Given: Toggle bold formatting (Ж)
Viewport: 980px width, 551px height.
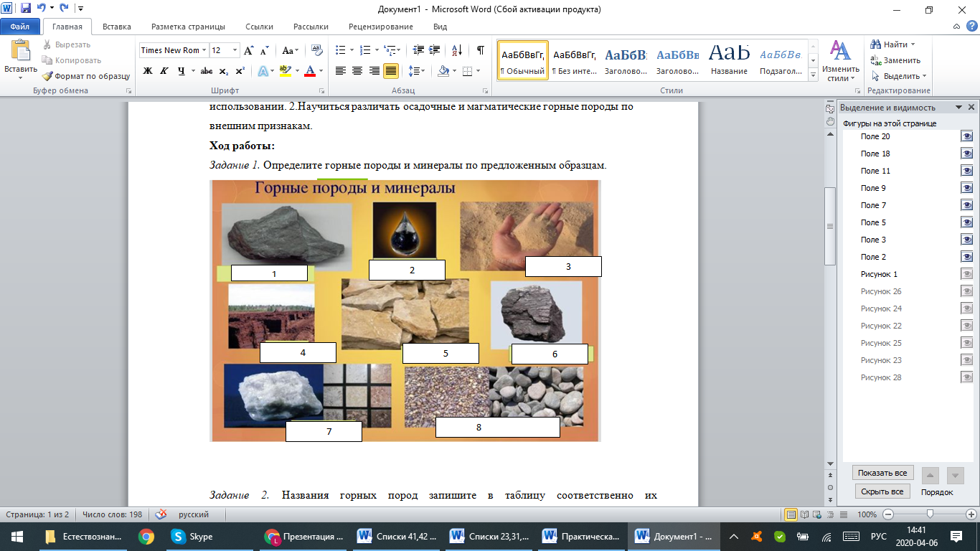Looking at the screenshot, I should (x=148, y=70).
